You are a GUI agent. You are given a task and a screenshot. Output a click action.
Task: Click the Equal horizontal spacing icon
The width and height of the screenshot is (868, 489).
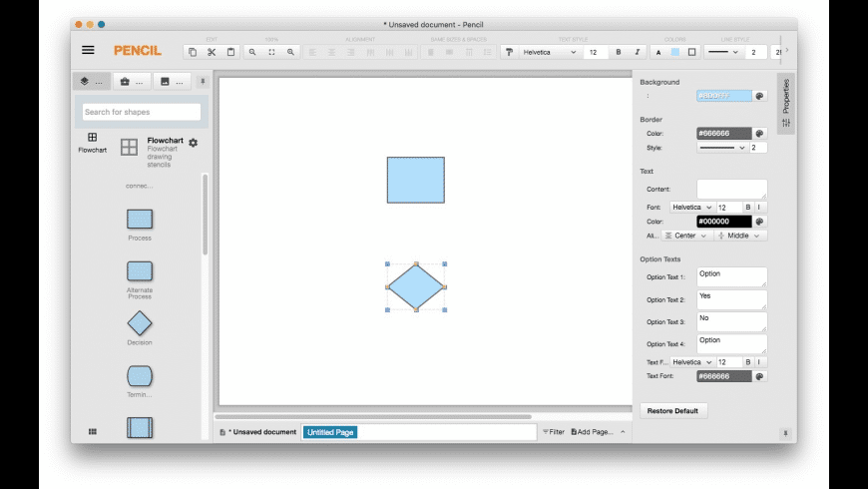[x=469, y=52]
